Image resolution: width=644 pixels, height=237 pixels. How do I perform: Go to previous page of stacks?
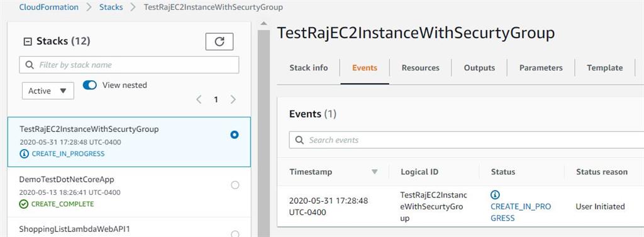coord(199,99)
